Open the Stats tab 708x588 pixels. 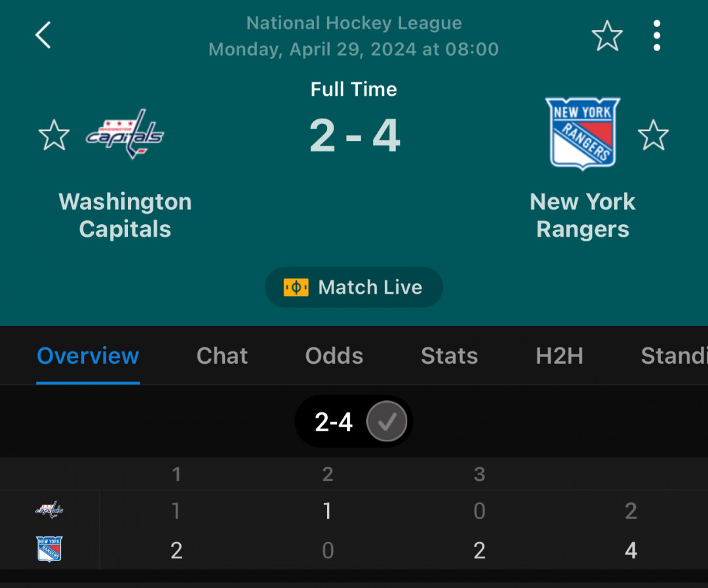coord(449,356)
